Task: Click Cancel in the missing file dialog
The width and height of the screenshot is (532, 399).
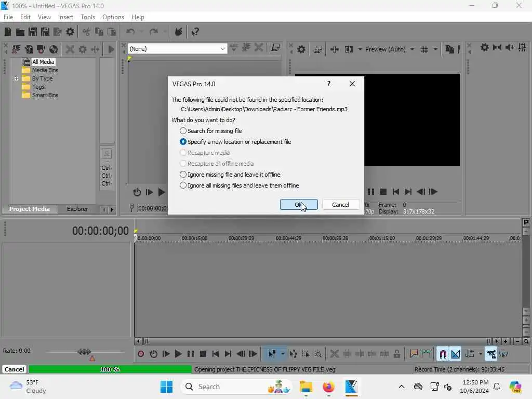Action: pos(340,205)
